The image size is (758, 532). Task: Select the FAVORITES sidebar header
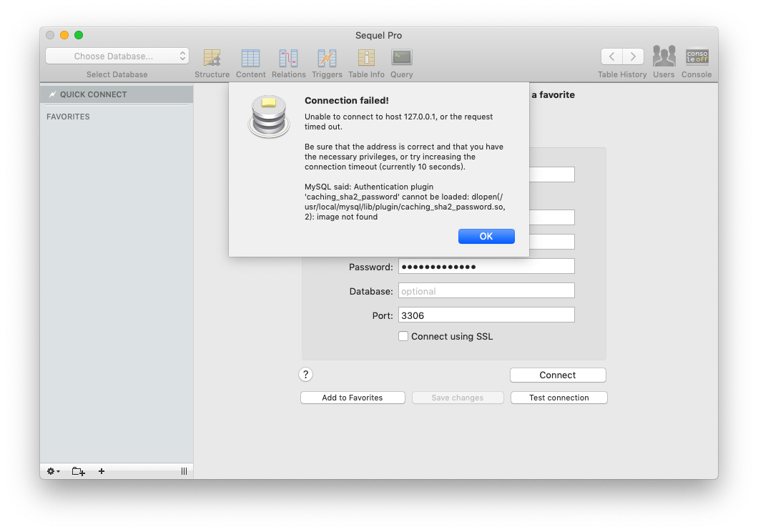[x=68, y=117]
